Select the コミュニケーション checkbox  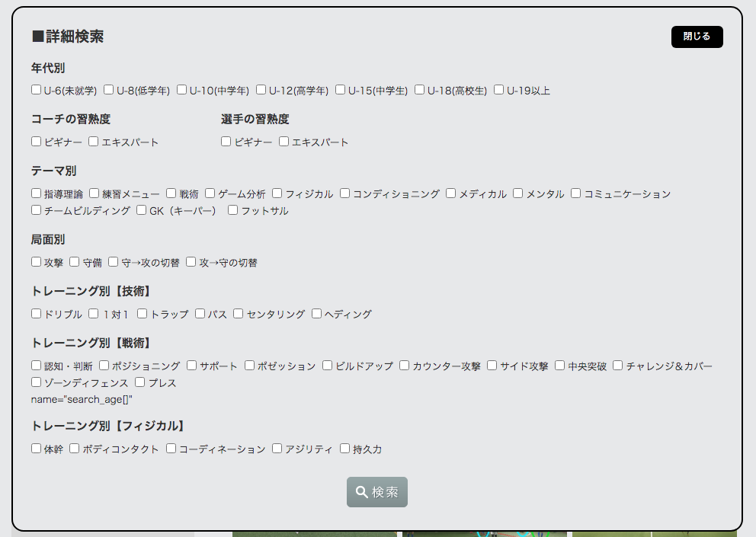(575, 193)
